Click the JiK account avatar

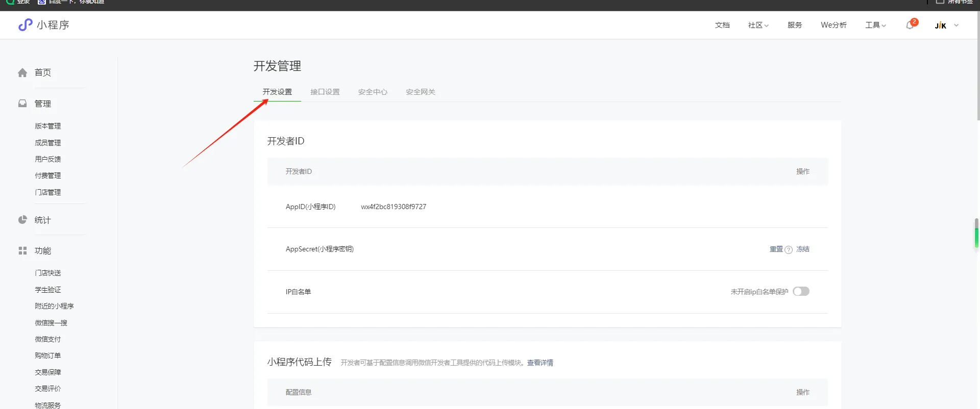coord(941,25)
